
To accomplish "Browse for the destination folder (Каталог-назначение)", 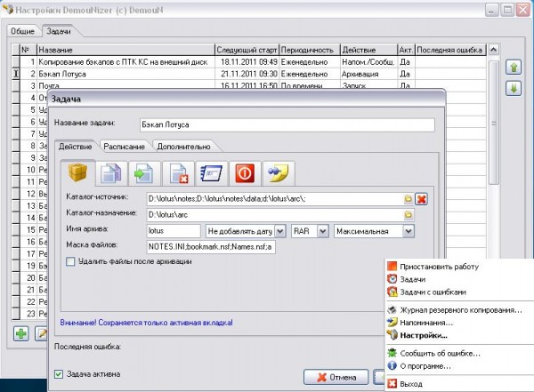I will click(409, 214).
